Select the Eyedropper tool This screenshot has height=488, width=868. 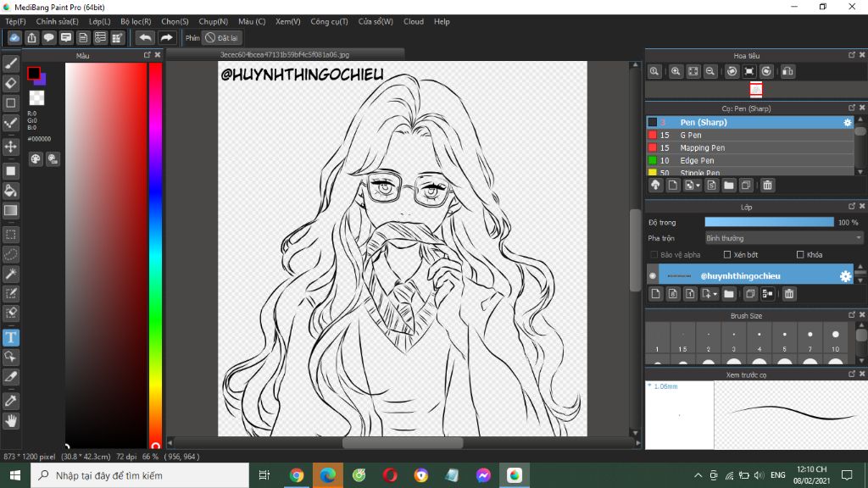(10, 401)
